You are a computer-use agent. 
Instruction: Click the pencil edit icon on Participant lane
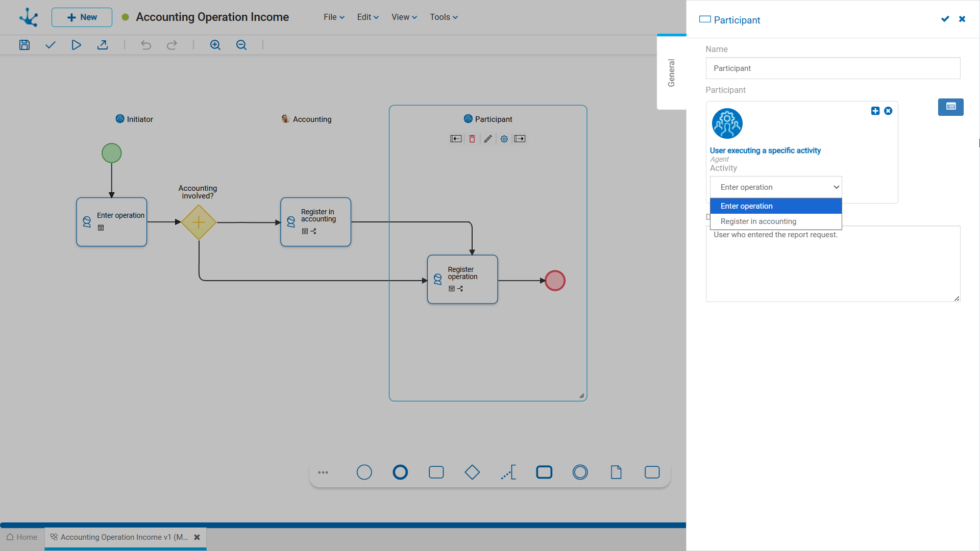tap(488, 139)
